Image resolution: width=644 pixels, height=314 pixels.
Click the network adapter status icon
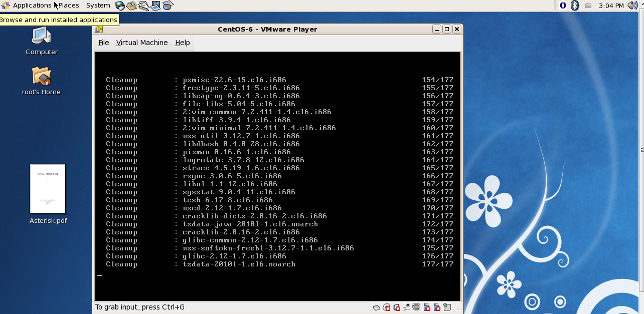(x=407, y=307)
